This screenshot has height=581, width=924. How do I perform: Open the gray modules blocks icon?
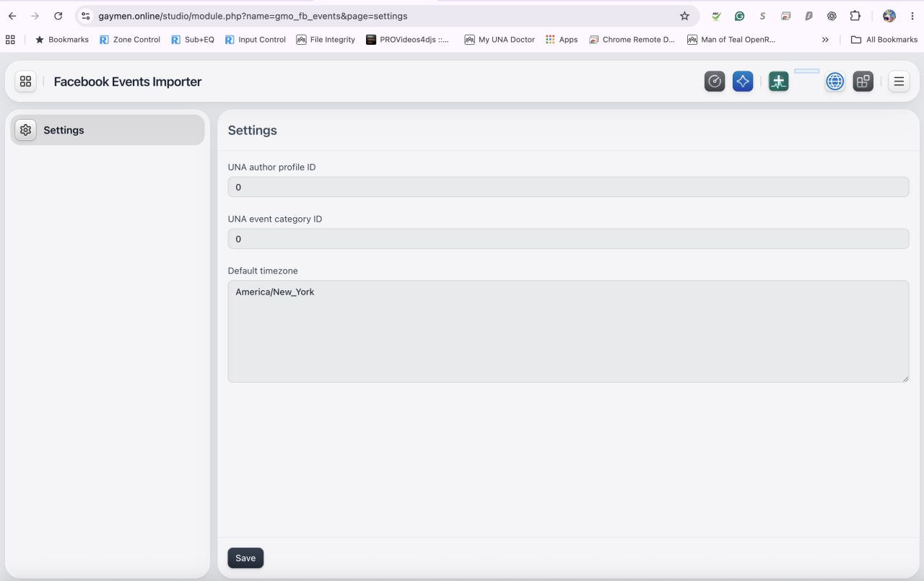pos(863,82)
